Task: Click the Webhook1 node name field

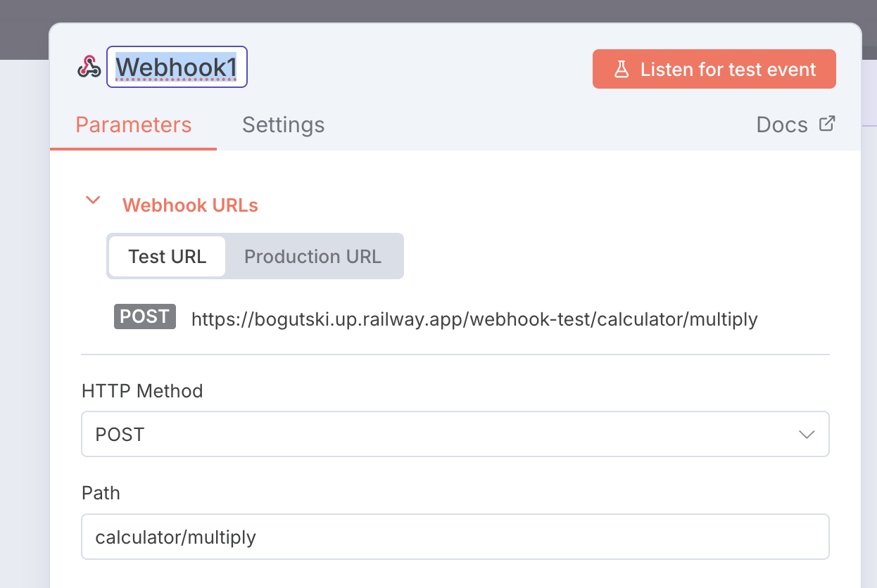Action: tap(177, 67)
